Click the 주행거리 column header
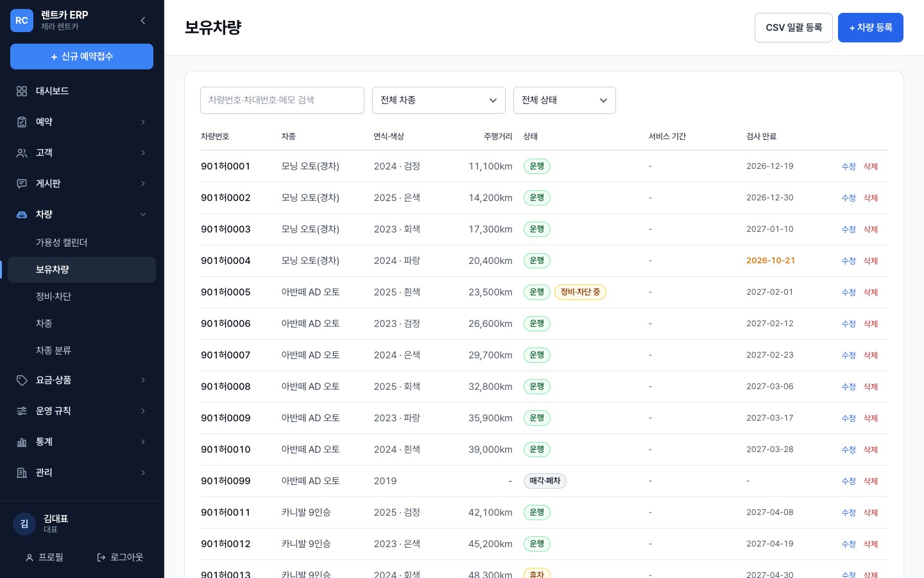924x578 pixels. (x=498, y=137)
